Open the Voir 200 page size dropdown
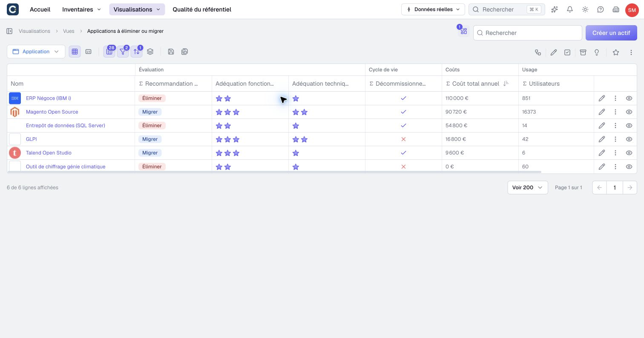This screenshot has height=338, width=644. [x=528, y=188]
